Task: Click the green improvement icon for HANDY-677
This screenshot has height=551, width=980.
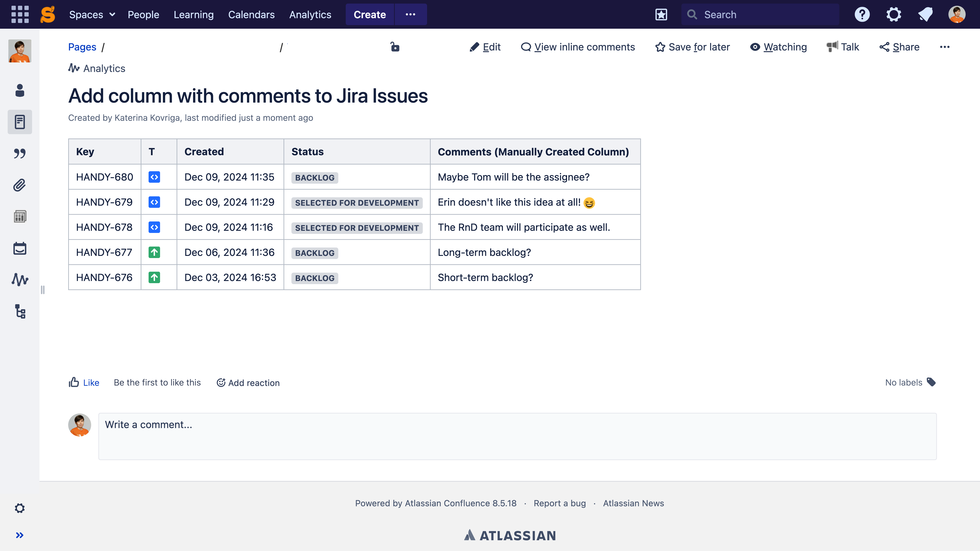Action: 154,252
